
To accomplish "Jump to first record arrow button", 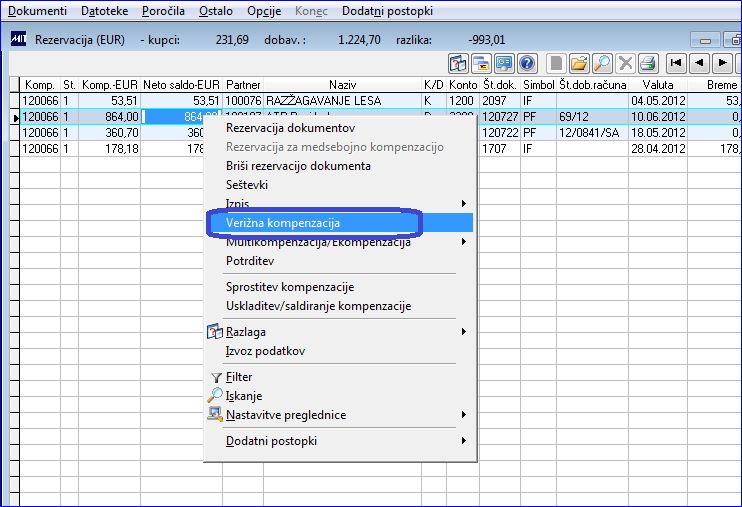I will tap(676, 63).
